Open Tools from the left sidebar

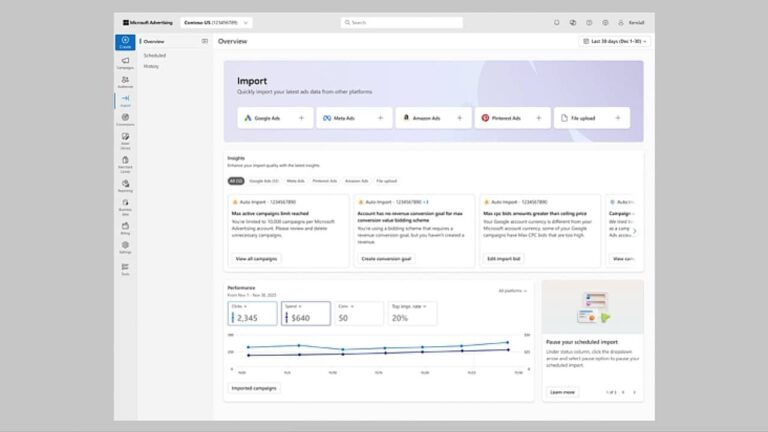point(125,269)
